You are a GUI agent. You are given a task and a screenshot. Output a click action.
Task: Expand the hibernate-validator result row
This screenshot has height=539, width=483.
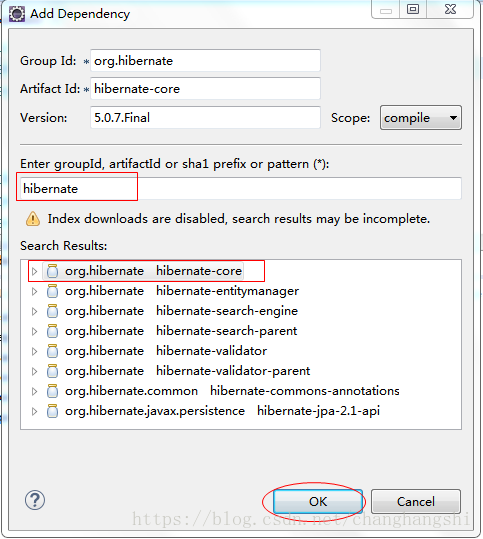pyautogui.click(x=34, y=351)
